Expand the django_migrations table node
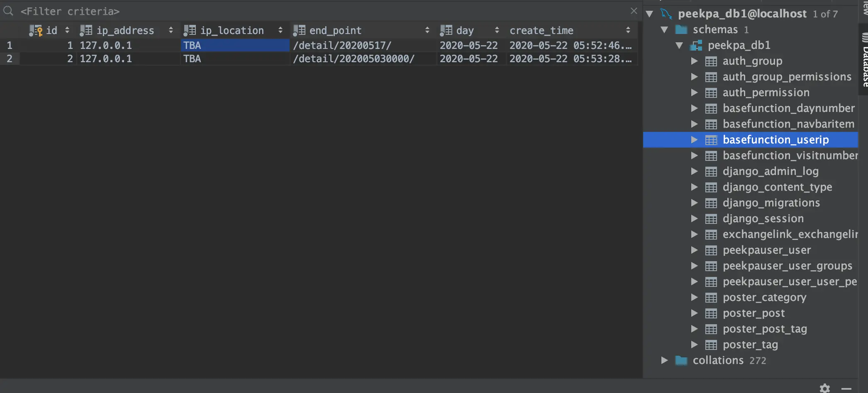 pos(694,203)
